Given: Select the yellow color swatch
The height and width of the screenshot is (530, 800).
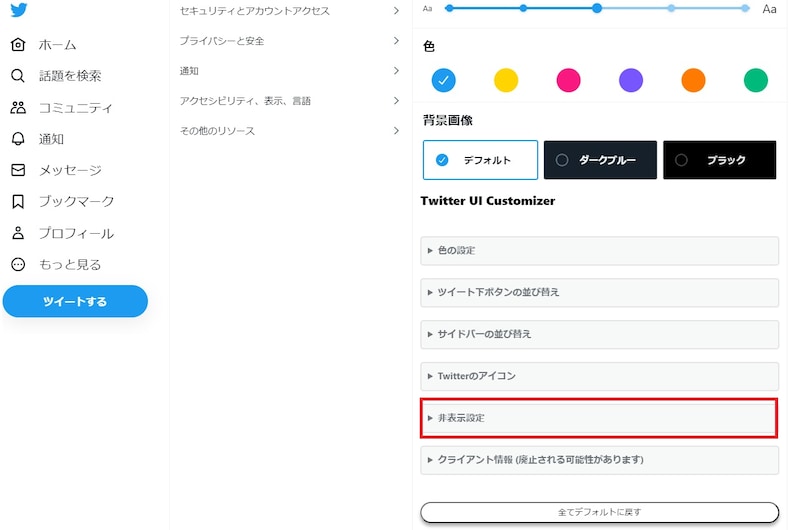Looking at the screenshot, I should (506, 80).
